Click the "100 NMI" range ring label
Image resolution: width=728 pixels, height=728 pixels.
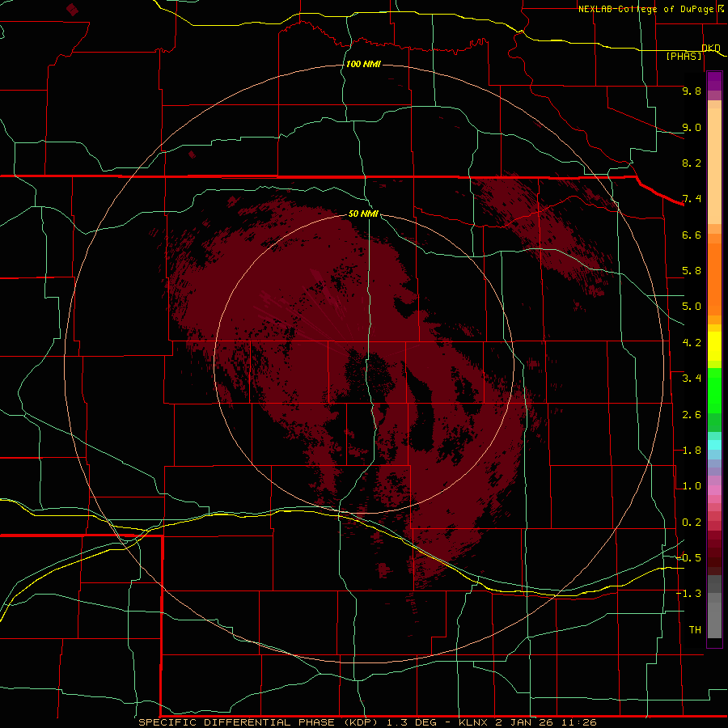363,64
